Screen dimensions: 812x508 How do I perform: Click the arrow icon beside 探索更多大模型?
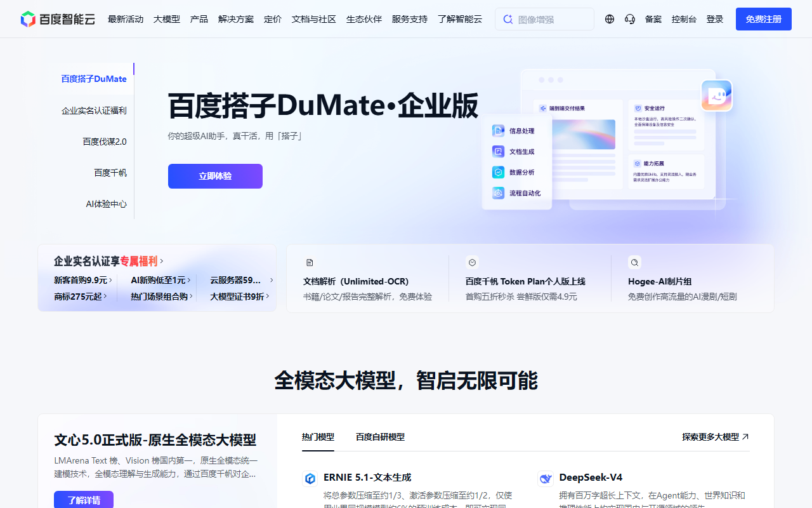pyautogui.click(x=745, y=437)
